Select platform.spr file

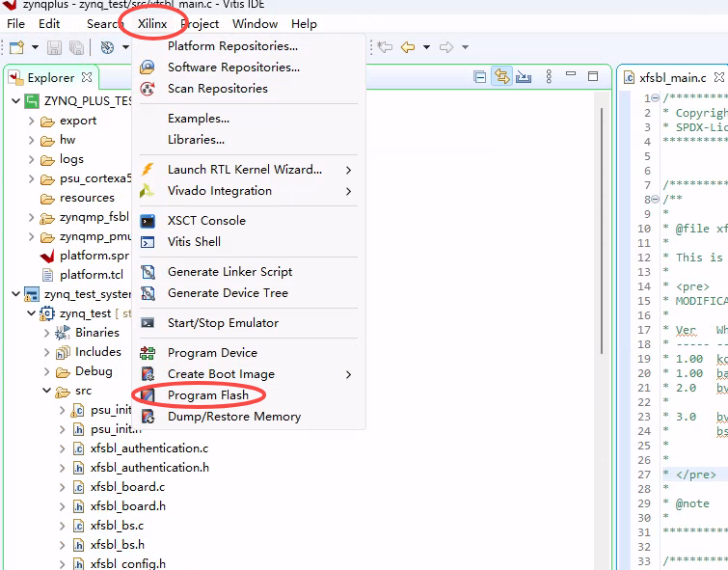click(x=94, y=256)
